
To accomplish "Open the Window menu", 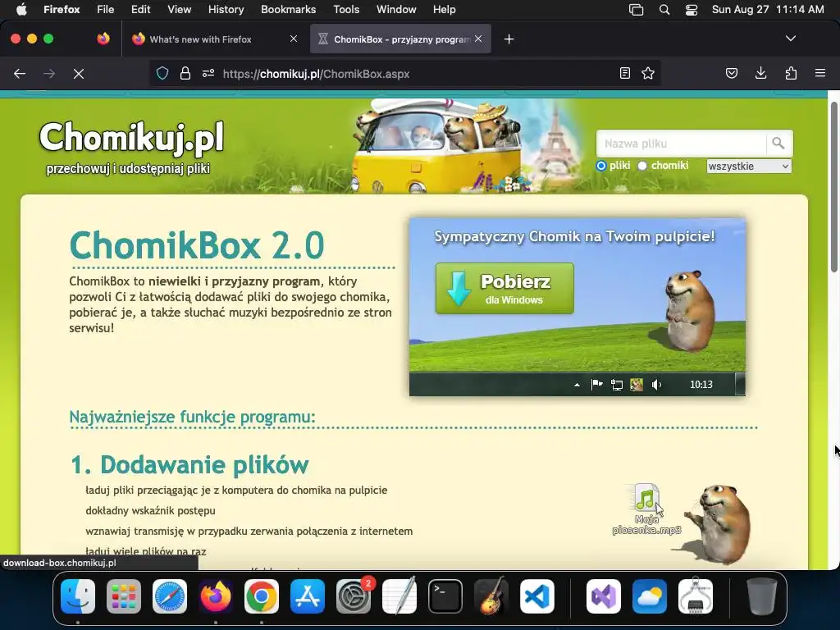I will (x=396, y=10).
